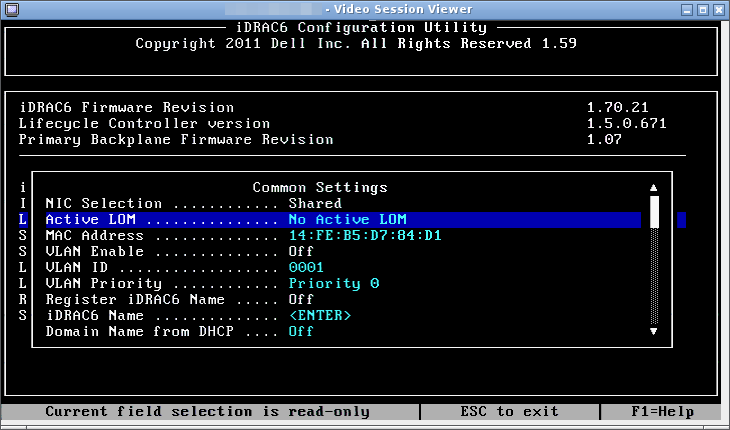Click the MAC Address label
The image size is (730, 430).
(x=95, y=235)
